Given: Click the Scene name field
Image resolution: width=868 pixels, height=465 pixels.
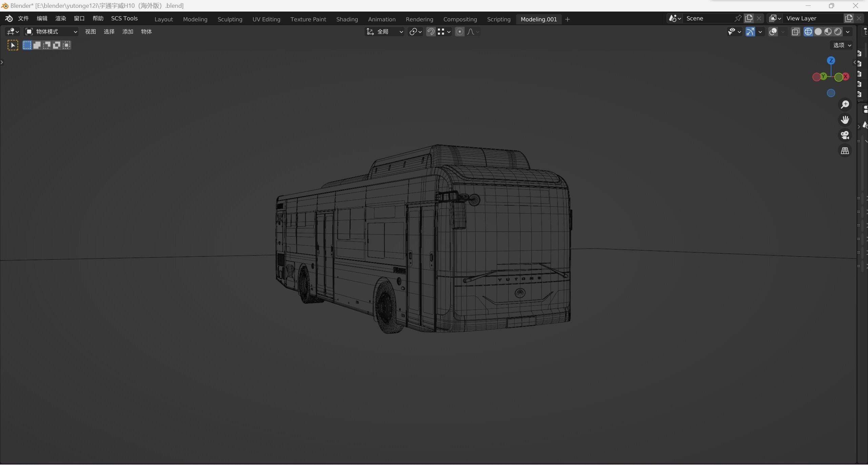Looking at the screenshot, I should (709, 18).
